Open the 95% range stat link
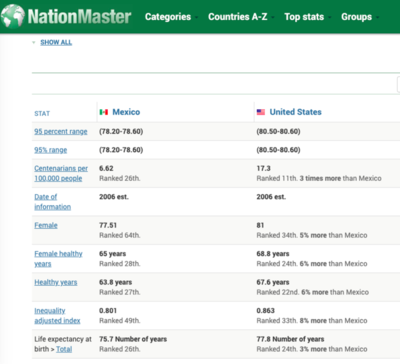Screen dimensions: 400x364 coord(51,150)
